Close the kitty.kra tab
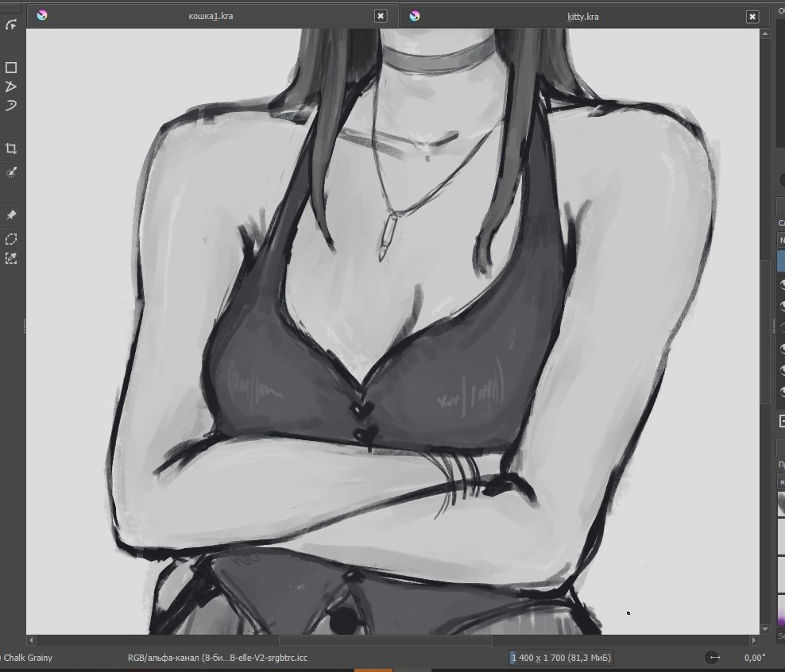Screen dimensions: 785x672 752,17
